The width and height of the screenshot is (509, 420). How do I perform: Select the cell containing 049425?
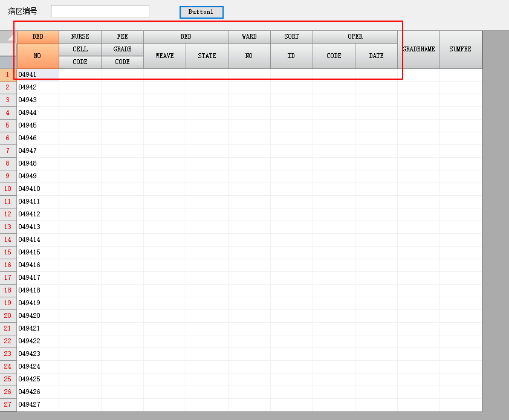pyautogui.click(x=37, y=379)
